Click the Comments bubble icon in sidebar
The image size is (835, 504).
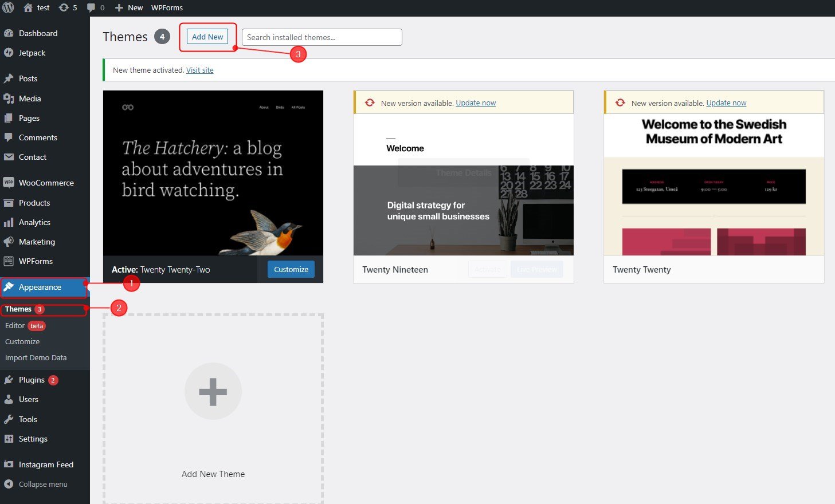[x=9, y=137]
